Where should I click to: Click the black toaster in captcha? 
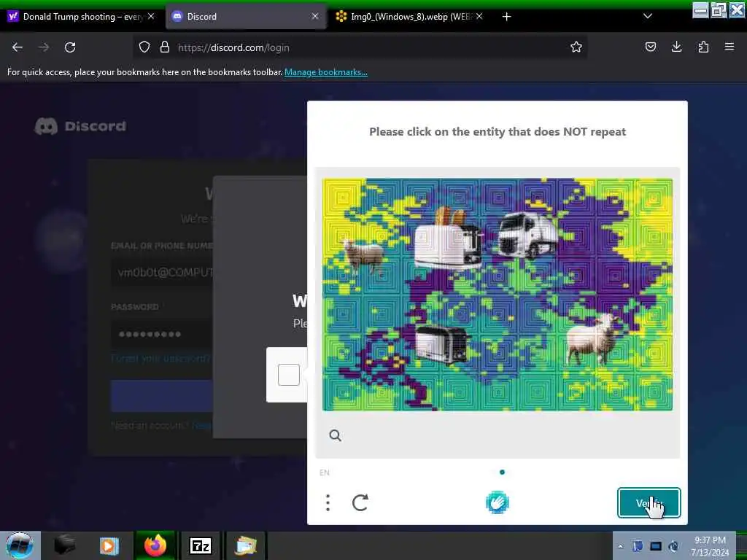pos(441,343)
